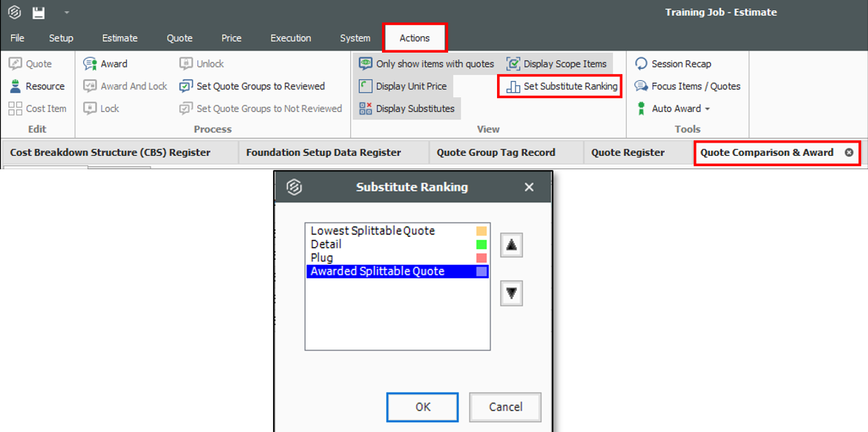Click the Substitute Ranking dialog logo icon

(x=294, y=187)
